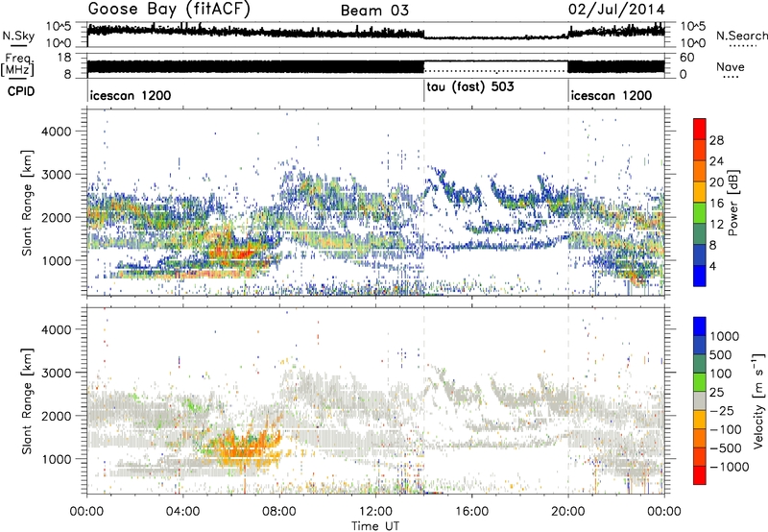
Task: Click the "16" Power scale value
Action: point(716,204)
